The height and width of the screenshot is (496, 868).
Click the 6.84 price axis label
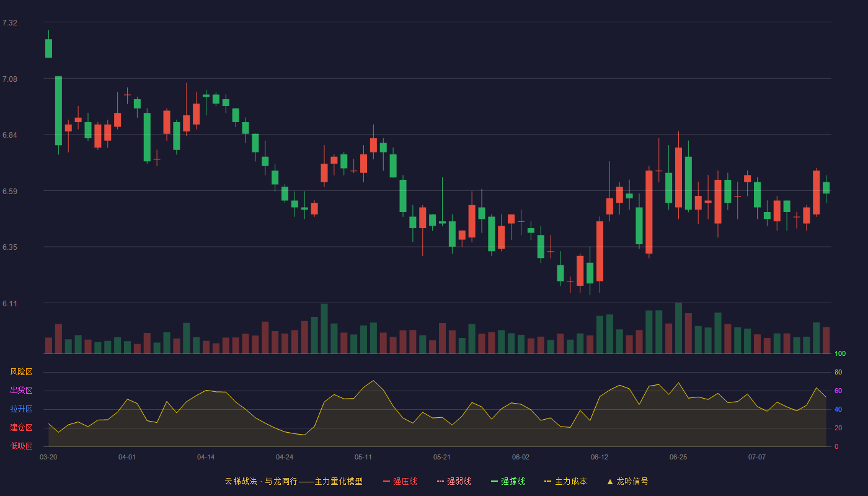pyautogui.click(x=10, y=135)
